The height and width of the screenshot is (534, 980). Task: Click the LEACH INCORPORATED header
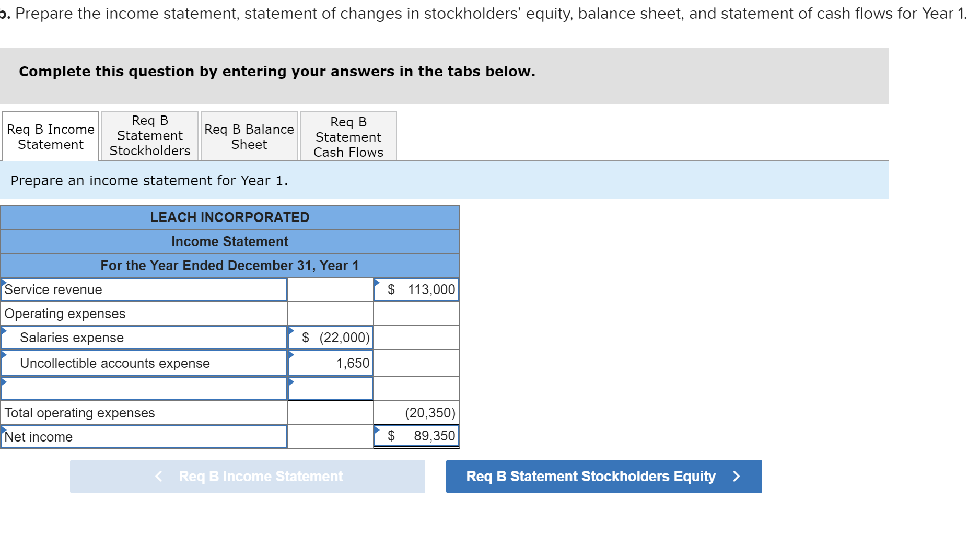230,217
